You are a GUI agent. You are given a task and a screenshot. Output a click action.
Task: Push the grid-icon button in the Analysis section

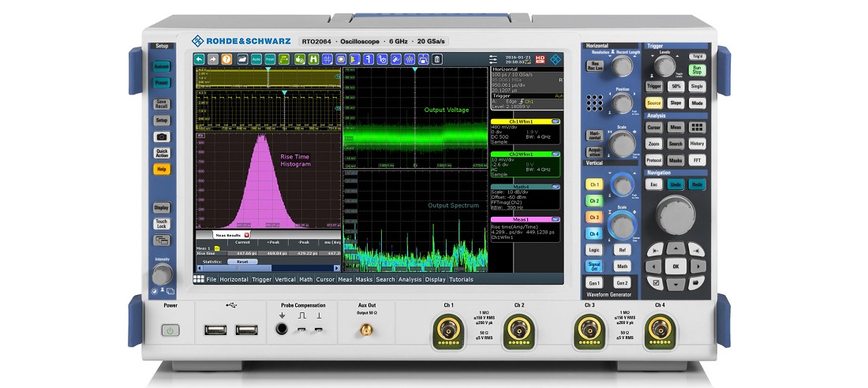tap(697, 127)
